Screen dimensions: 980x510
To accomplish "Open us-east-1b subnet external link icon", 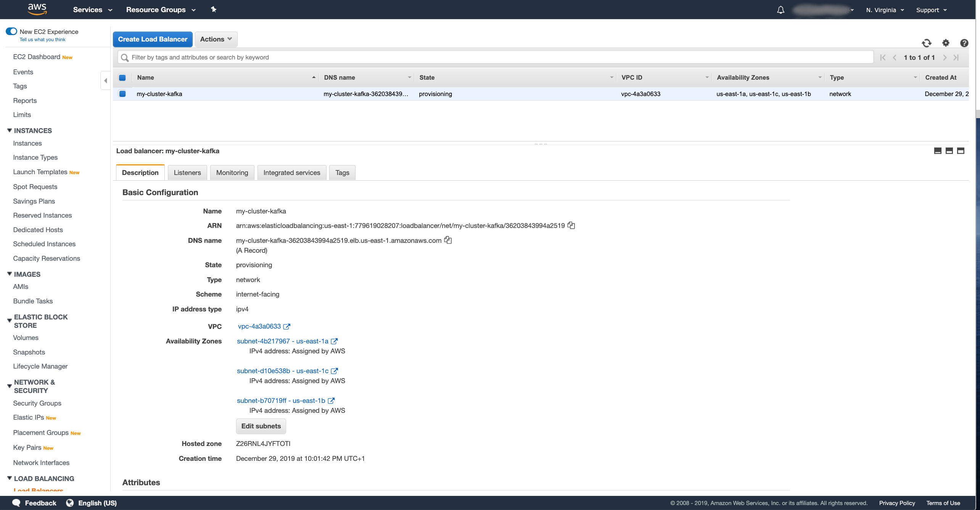I will pyautogui.click(x=331, y=401).
